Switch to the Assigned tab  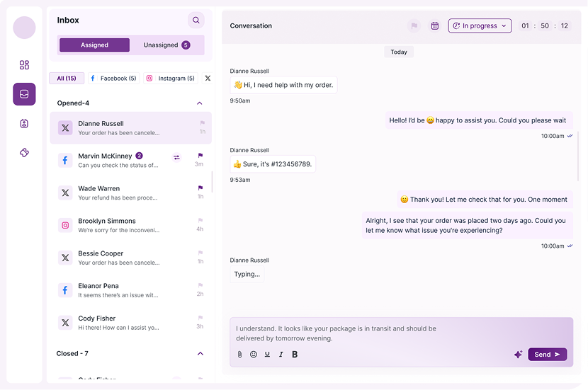(94, 45)
